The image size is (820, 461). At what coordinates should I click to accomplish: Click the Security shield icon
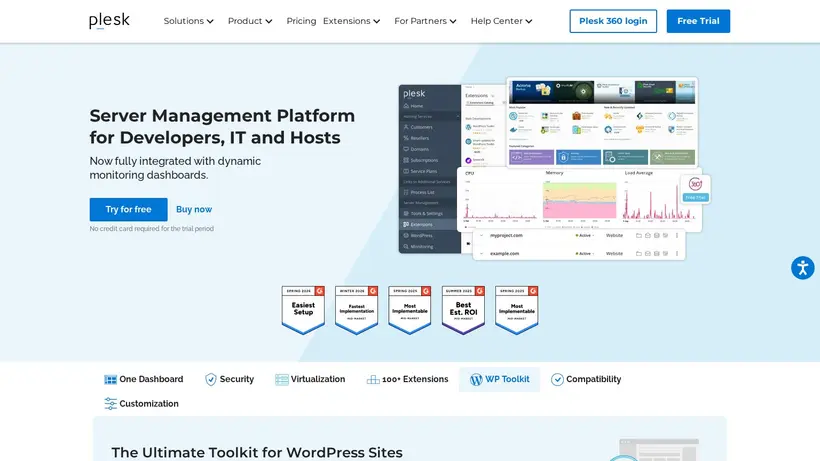tap(211, 379)
